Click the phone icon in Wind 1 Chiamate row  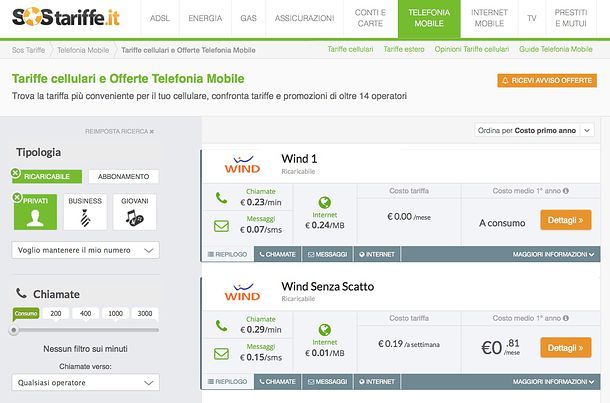221,198
